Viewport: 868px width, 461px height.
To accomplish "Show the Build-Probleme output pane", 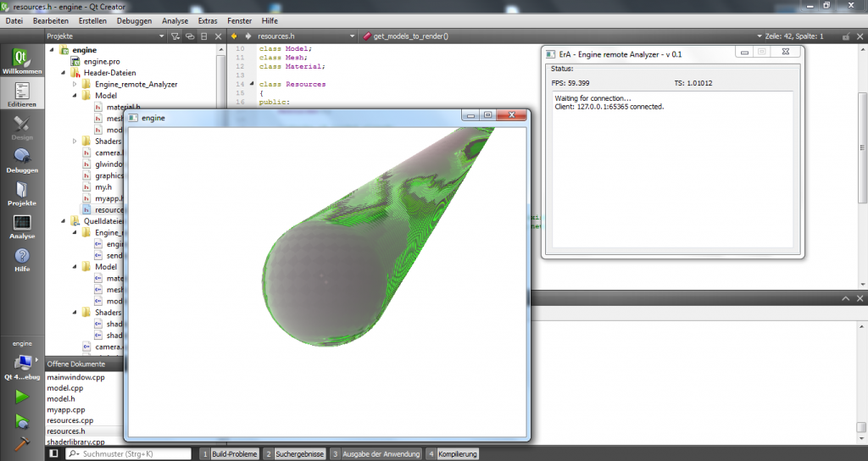I will pyautogui.click(x=229, y=454).
